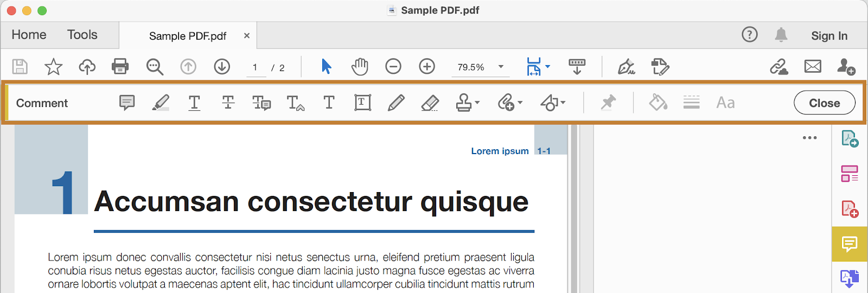Open the red PDF-with-plus tool in the right sidebar

(850, 209)
